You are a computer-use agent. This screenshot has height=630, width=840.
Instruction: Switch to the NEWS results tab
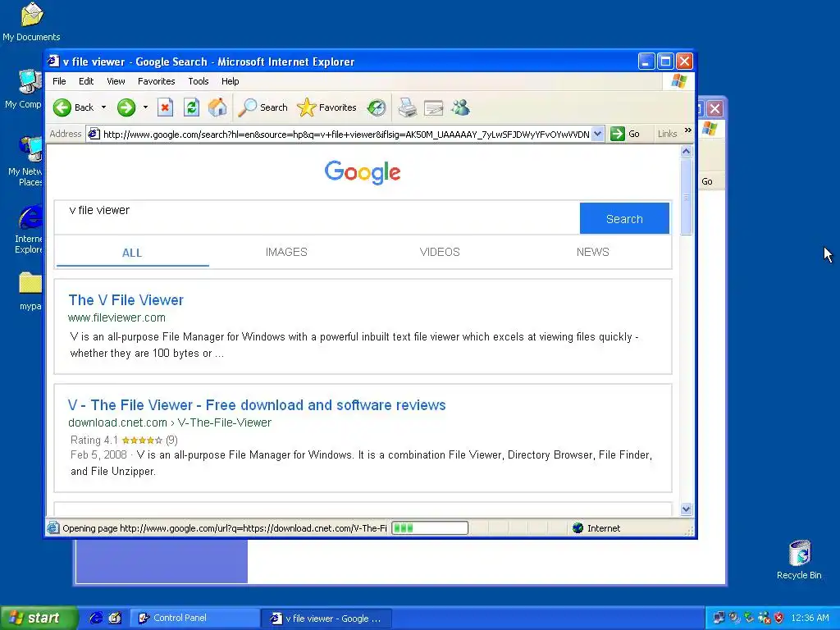(x=592, y=253)
